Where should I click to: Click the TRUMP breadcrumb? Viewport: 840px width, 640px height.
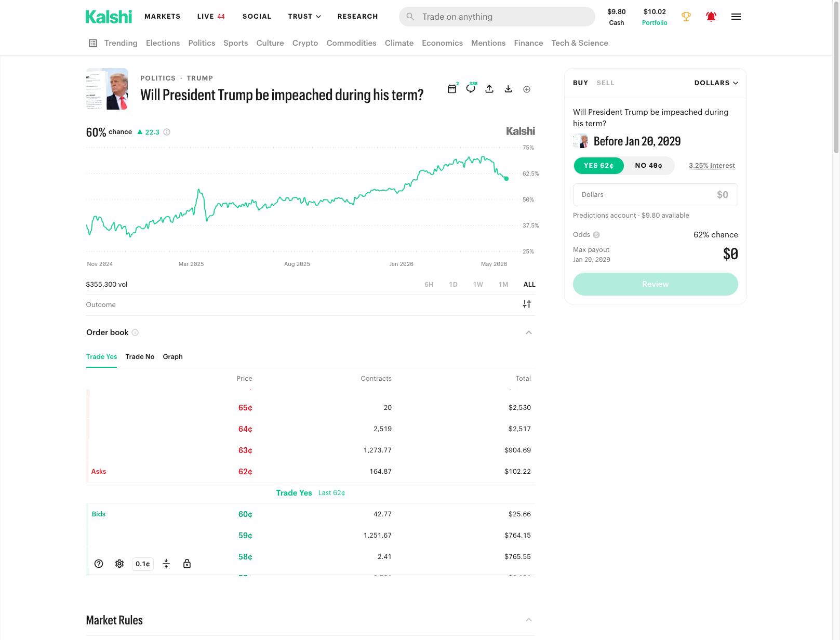[x=200, y=78]
